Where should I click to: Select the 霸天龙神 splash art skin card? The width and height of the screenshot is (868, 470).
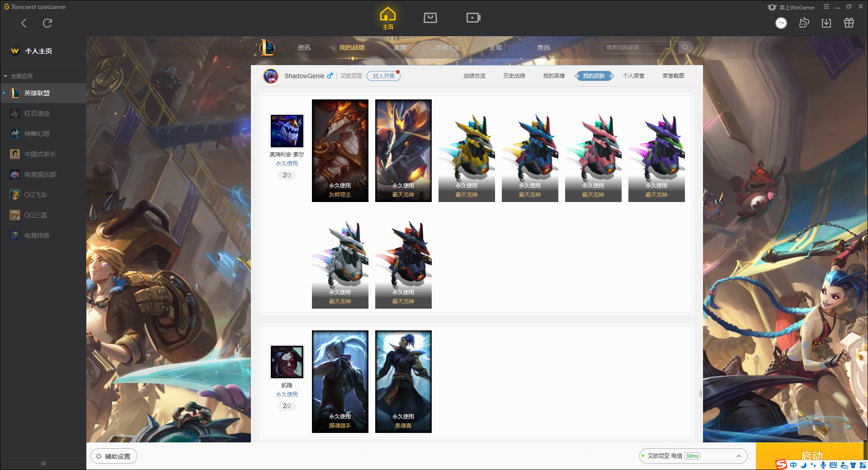coord(403,150)
